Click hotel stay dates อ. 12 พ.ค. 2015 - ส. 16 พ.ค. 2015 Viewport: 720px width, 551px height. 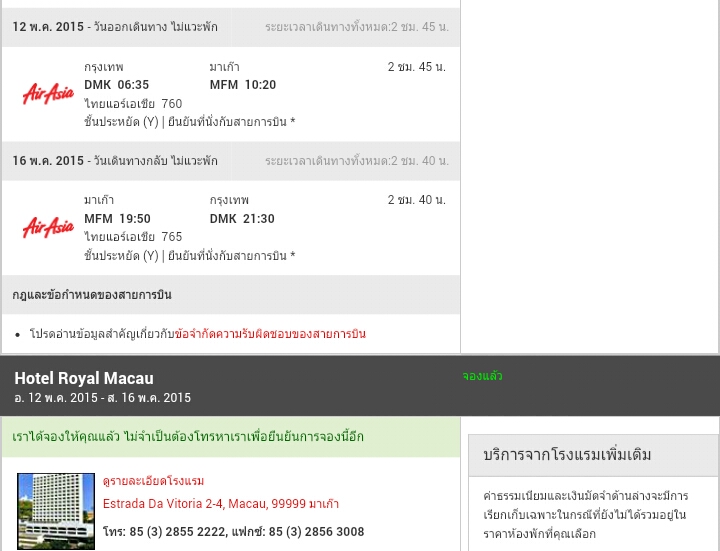102,398
